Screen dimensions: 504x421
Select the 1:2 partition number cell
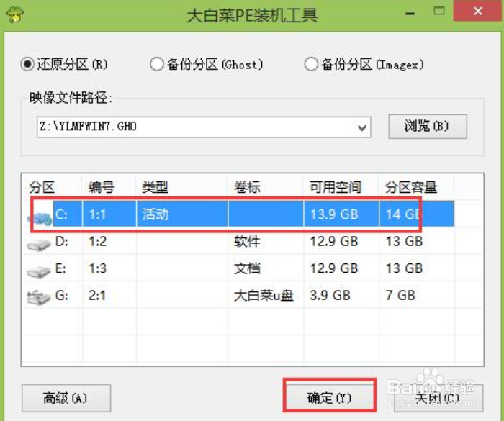point(97,241)
